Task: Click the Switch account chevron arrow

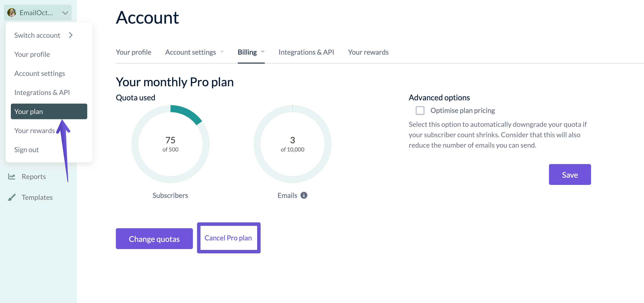Action: click(x=71, y=35)
